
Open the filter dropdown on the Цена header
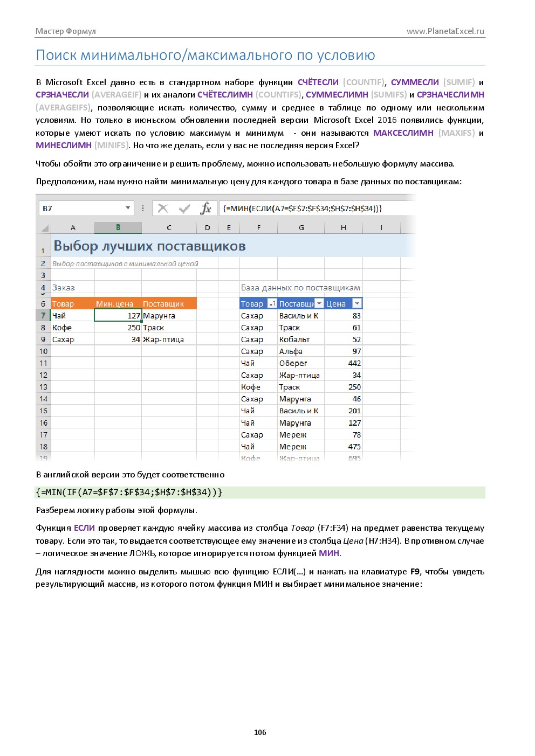pos(357,304)
